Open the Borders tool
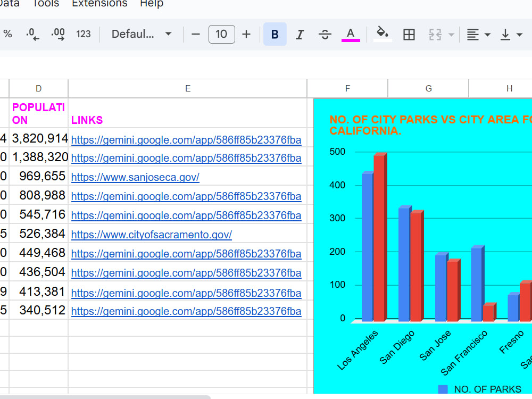This screenshot has height=399, width=532. (x=409, y=34)
